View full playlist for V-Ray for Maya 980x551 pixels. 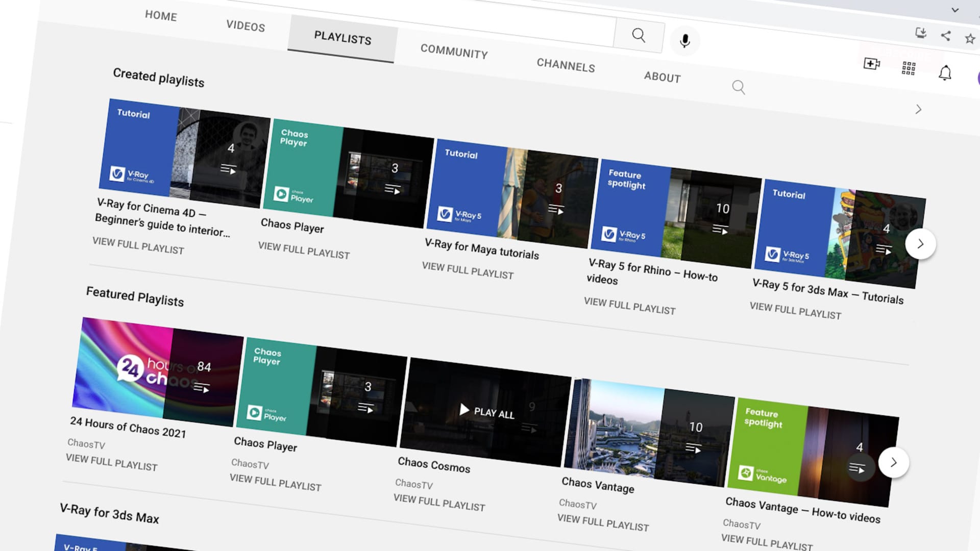coord(468,270)
